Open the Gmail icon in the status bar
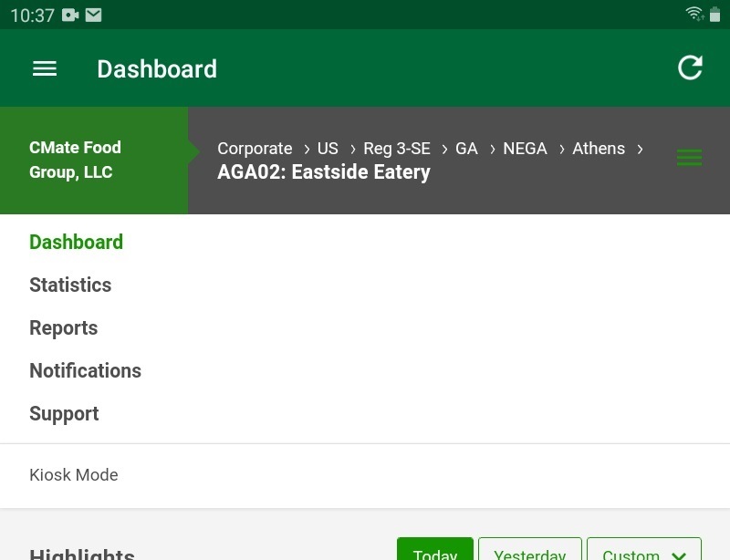This screenshot has width=730, height=560. point(91,14)
